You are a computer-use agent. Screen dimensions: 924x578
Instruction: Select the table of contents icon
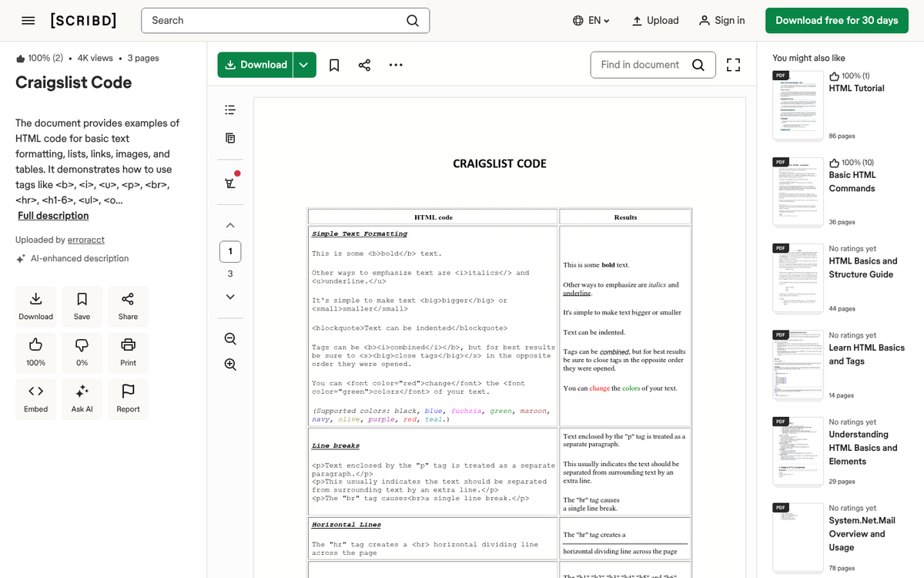(x=229, y=109)
